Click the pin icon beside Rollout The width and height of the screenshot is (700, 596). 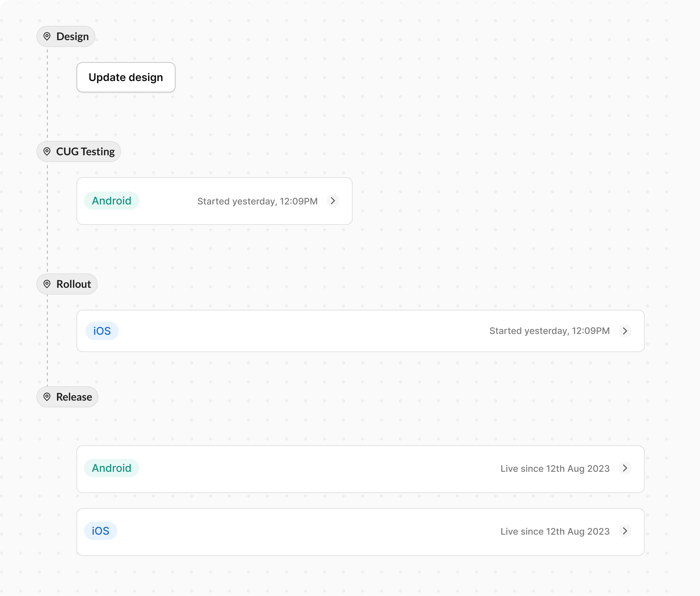pyautogui.click(x=47, y=284)
